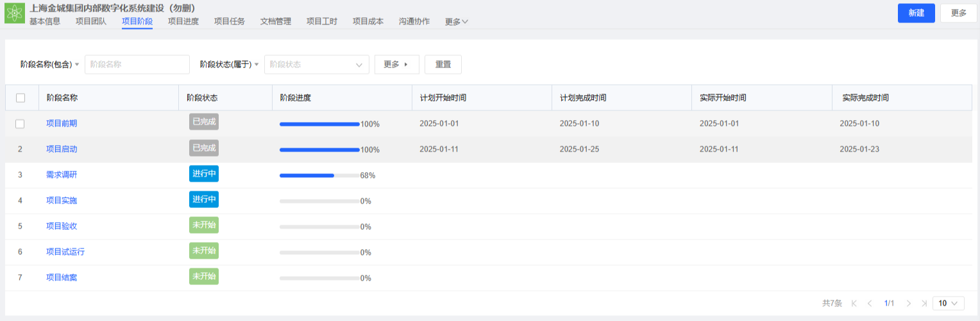Expand the 更多 tab dropdown in navigation
Image resolution: width=980 pixels, height=321 pixels.
pyautogui.click(x=457, y=21)
